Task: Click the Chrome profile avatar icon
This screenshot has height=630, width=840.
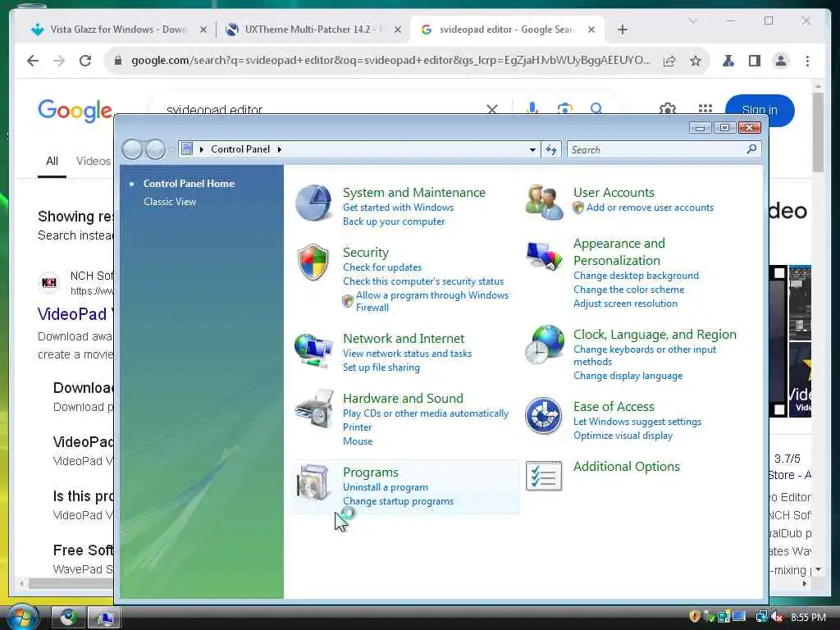Action: (x=781, y=61)
